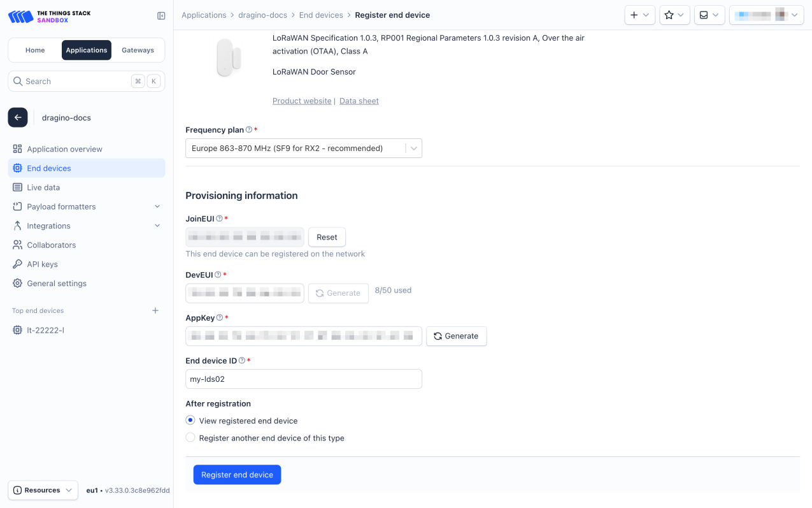The image size is (812, 508).
Task: Click Applications in the breadcrumb
Action: 204,15
